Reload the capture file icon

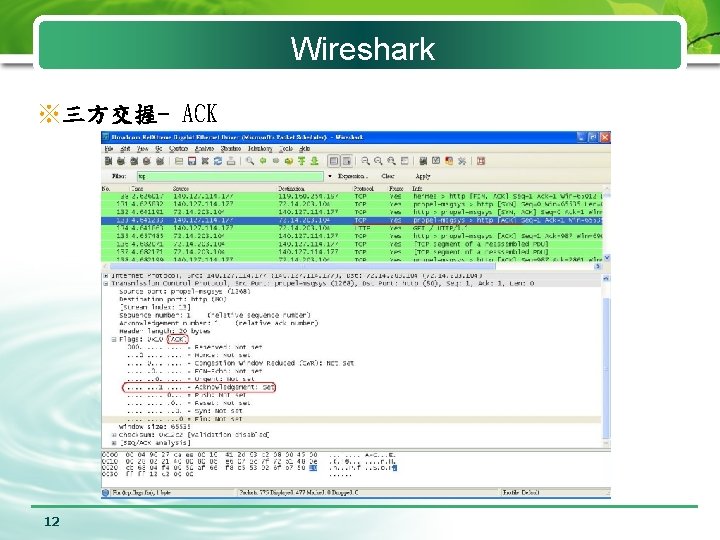[218, 161]
